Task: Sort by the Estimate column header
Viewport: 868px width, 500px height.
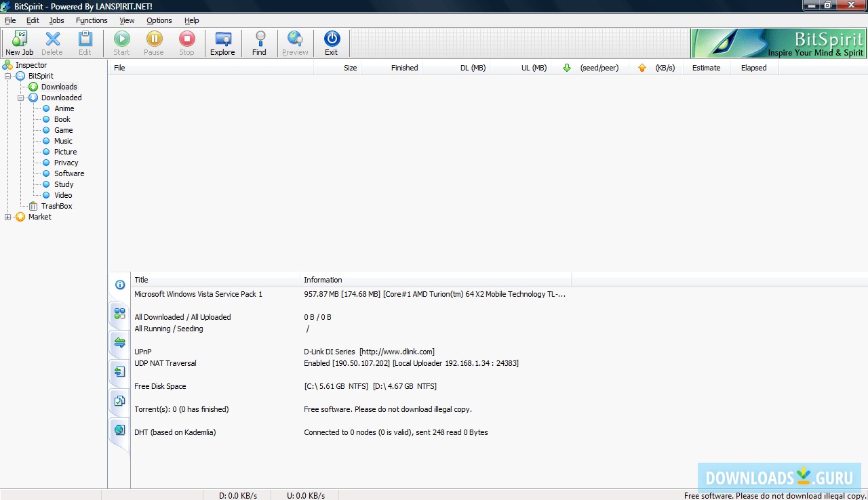Action: [707, 68]
